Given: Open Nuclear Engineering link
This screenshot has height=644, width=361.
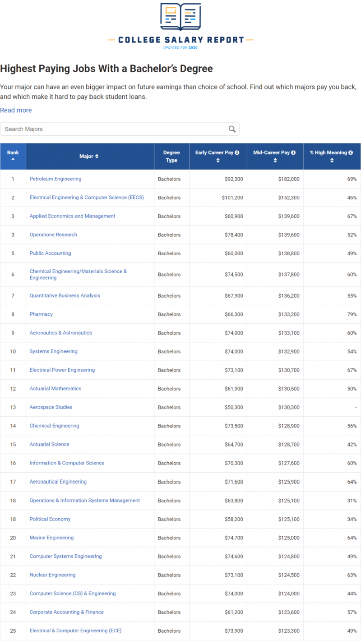Looking at the screenshot, I should tap(52, 575).
